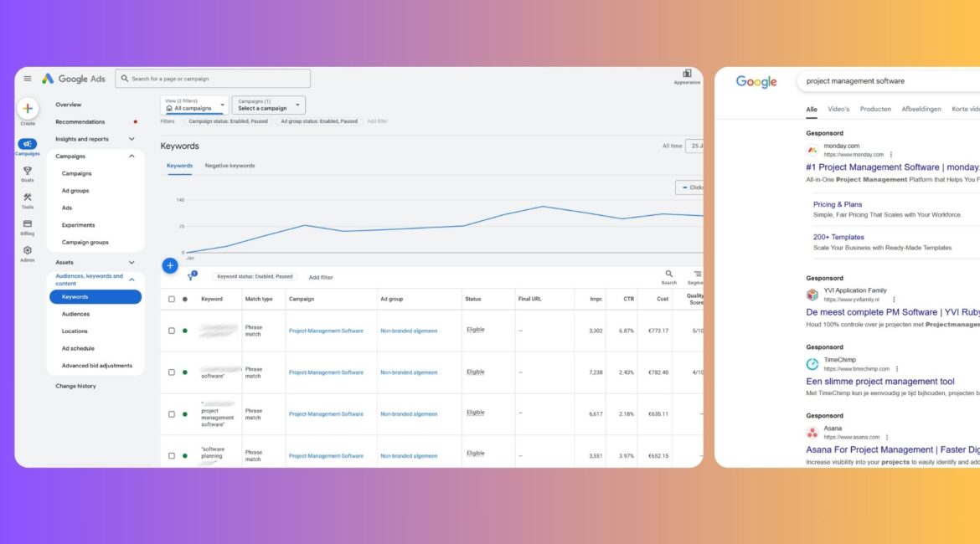Select the Keywords tab above the chart
The image size is (980, 544).
tap(179, 167)
